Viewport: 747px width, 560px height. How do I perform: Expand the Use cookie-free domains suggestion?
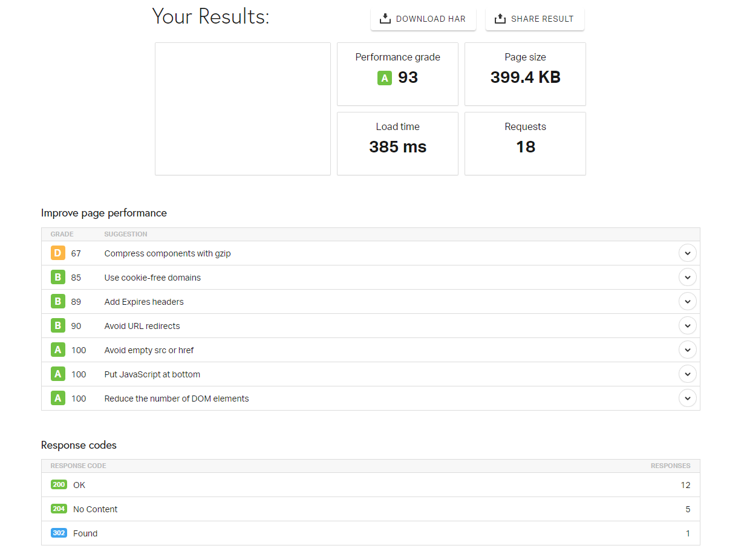click(x=687, y=278)
